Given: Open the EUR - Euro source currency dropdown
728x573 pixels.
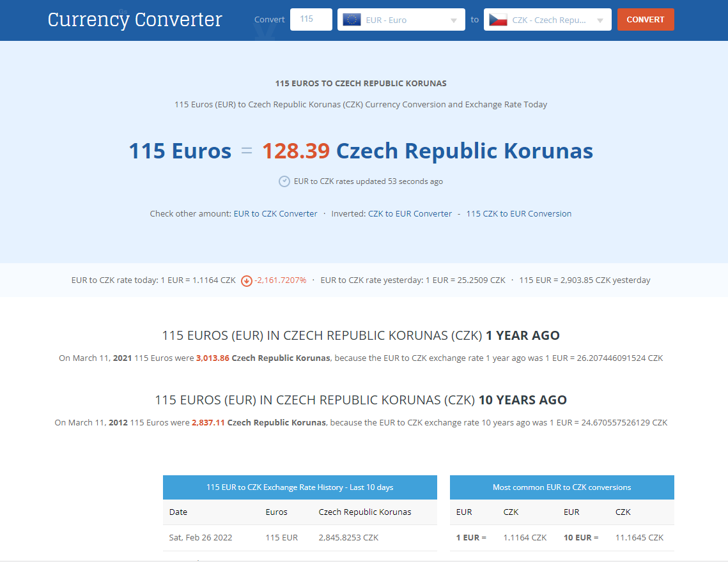Looking at the screenshot, I should click(401, 20).
